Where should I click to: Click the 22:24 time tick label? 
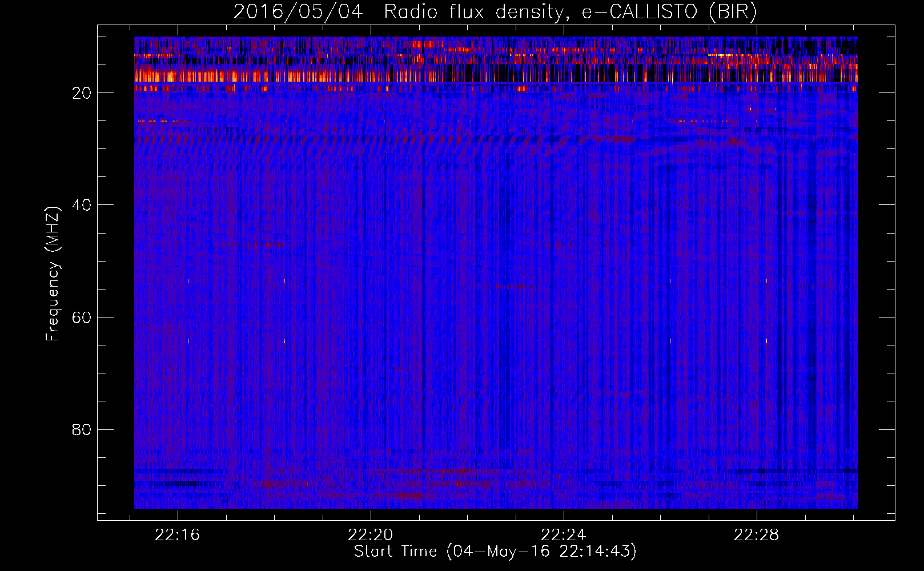[564, 535]
